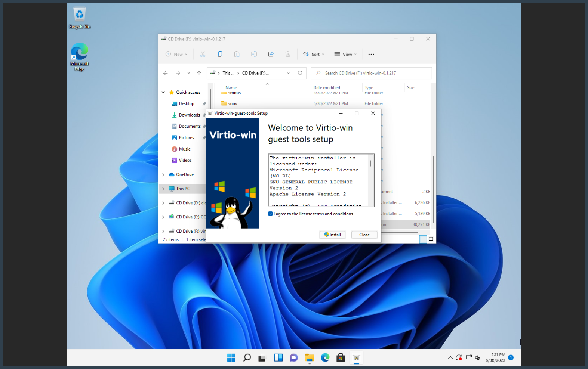Go up one folder level
The image size is (588, 369).
[x=199, y=73]
